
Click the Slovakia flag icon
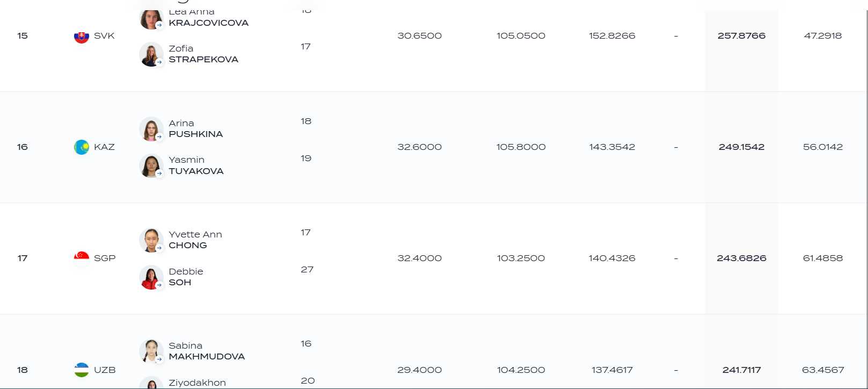coord(82,36)
